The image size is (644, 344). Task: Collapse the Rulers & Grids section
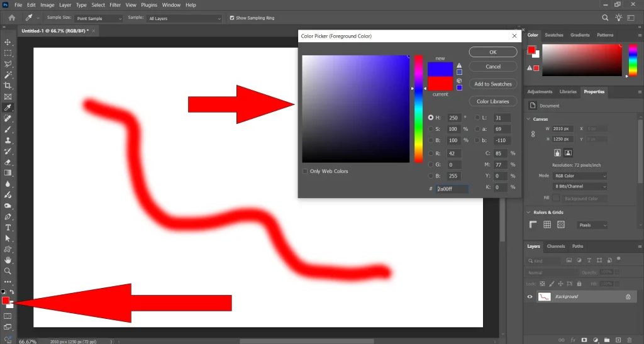(x=528, y=212)
